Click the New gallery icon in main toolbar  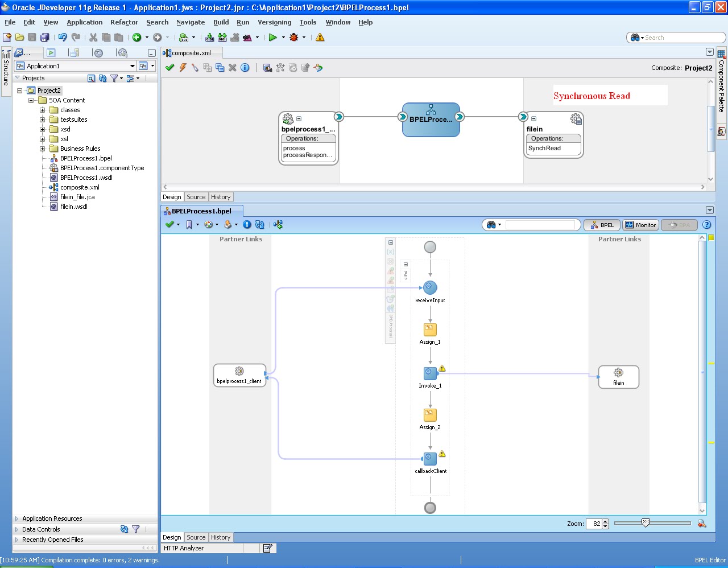[x=7, y=37]
